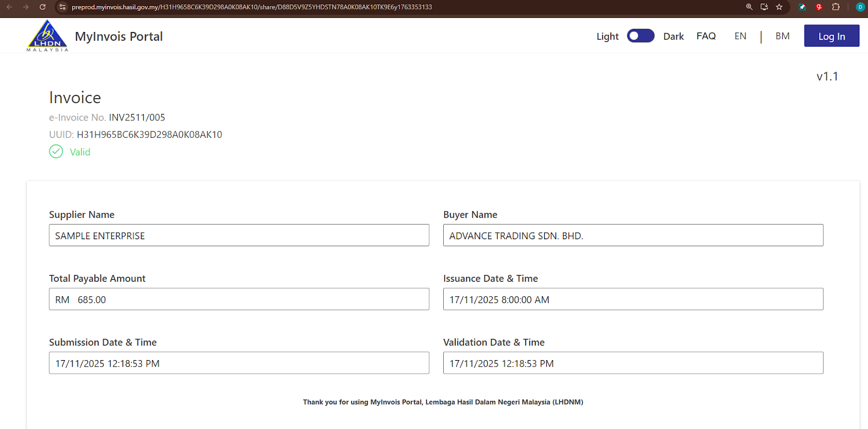
Task: Click the 'Submission Date & Time' label
Action: tap(103, 342)
